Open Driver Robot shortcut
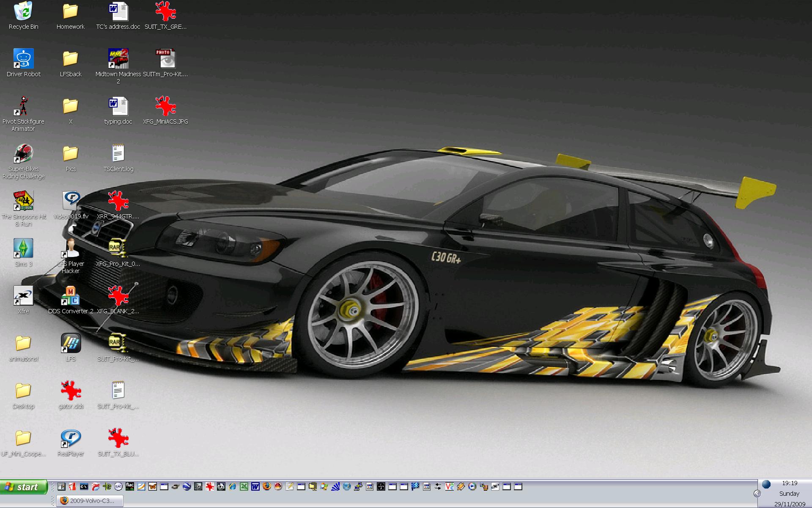The height and width of the screenshot is (508, 812). (x=23, y=59)
